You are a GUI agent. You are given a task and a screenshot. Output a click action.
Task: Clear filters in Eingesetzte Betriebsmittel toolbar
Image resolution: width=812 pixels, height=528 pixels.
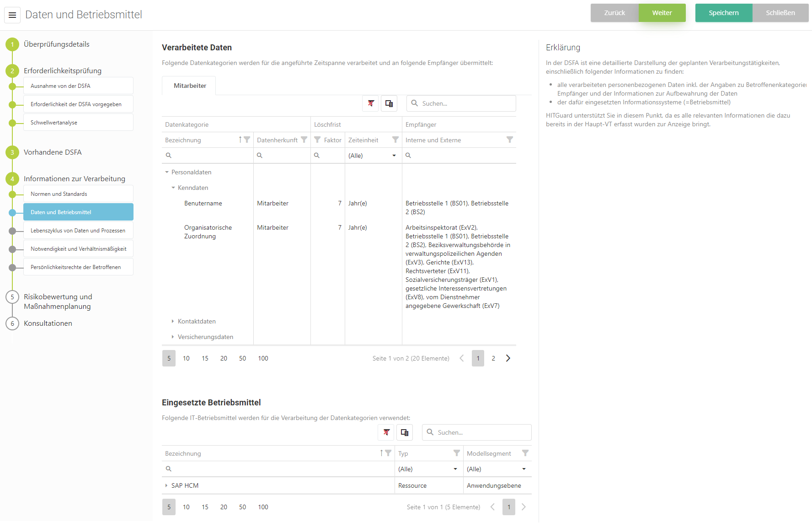click(386, 432)
